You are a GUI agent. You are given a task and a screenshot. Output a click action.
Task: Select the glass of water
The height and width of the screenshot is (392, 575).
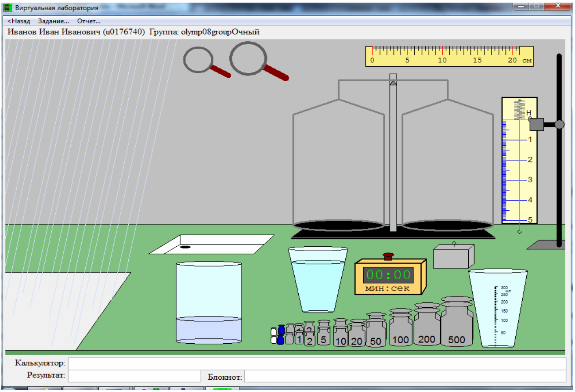click(318, 280)
